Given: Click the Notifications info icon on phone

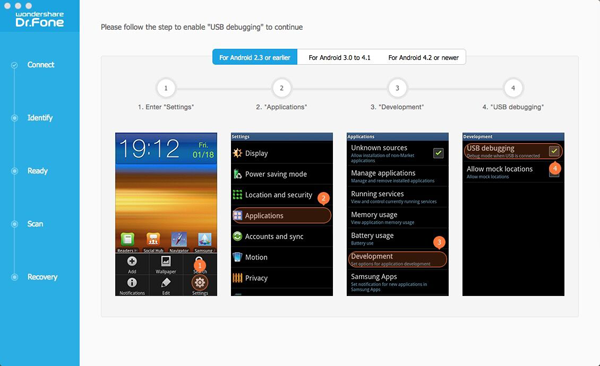Looking at the screenshot, I should pos(132,283).
